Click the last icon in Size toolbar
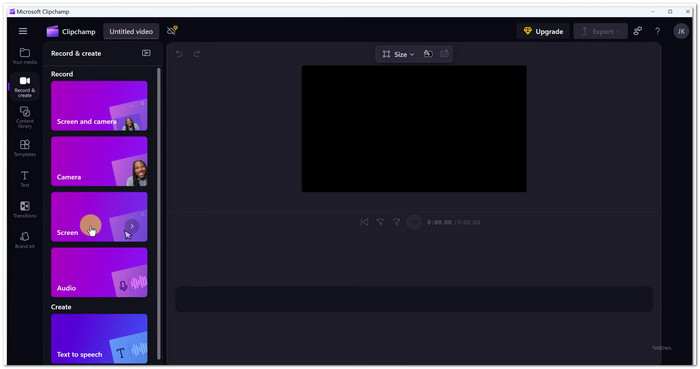This screenshot has height=369, width=700. click(444, 54)
